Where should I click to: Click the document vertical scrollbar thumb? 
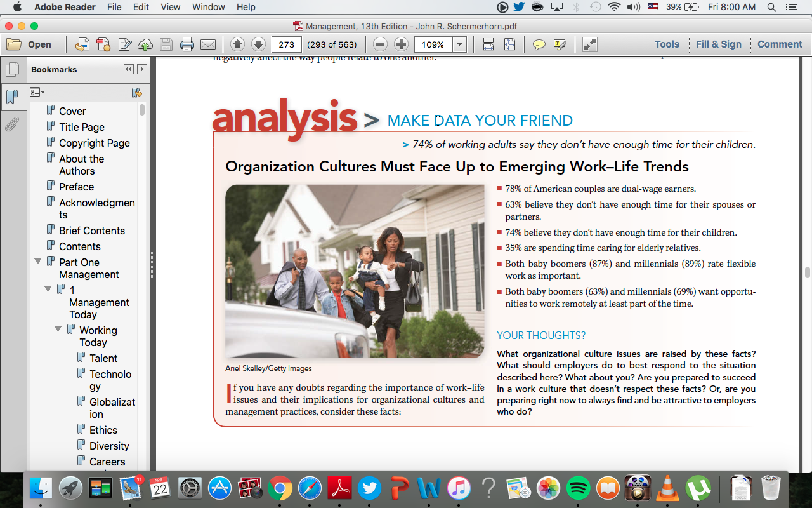807,272
